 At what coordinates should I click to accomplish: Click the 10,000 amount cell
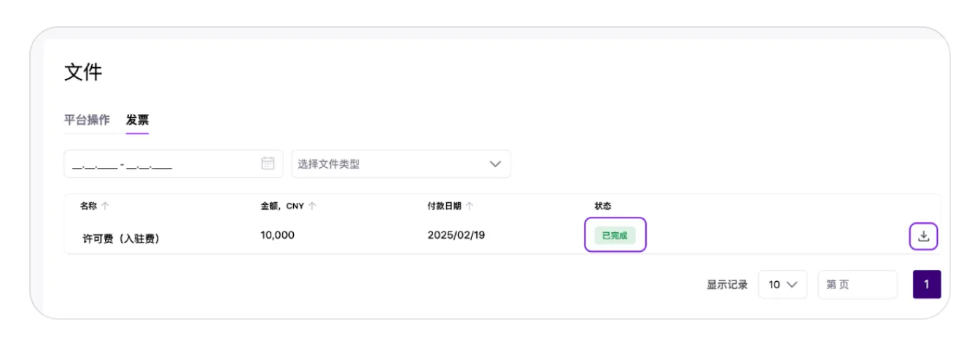click(277, 235)
